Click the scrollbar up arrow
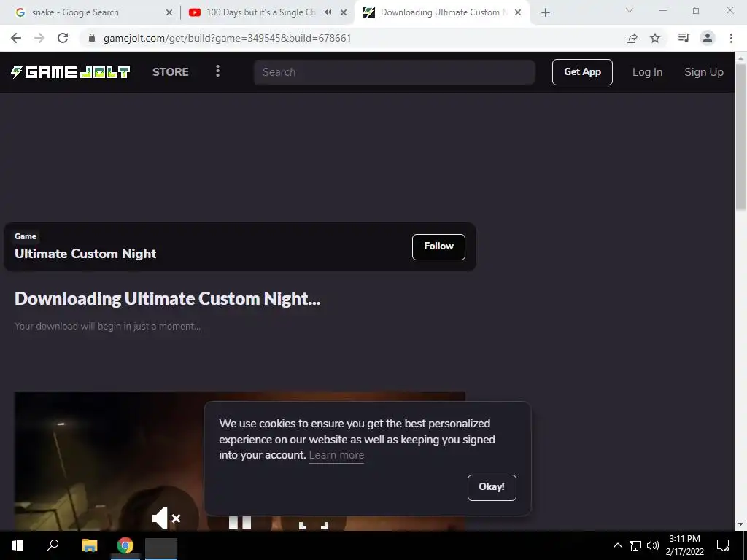Screen dimensions: 747x560 (740, 58)
